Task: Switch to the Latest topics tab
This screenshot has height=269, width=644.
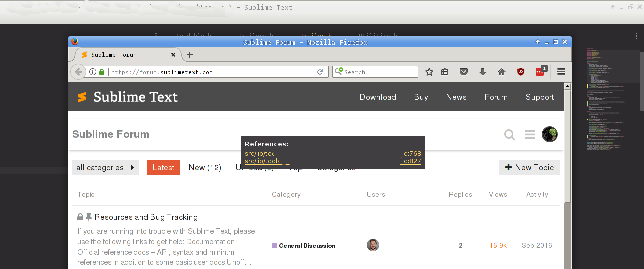Action: pos(163,167)
